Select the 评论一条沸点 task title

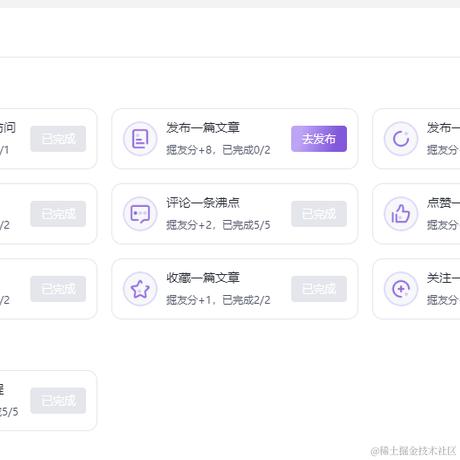(203, 202)
